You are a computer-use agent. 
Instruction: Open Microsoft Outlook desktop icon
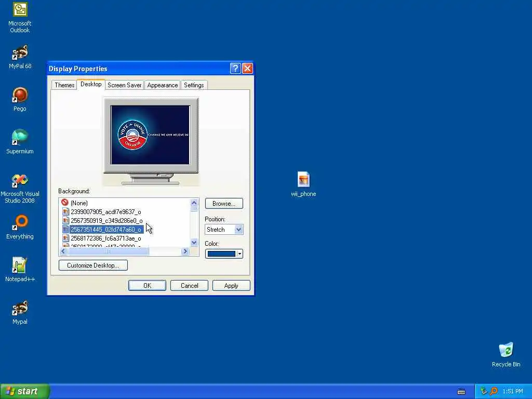tap(20, 18)
